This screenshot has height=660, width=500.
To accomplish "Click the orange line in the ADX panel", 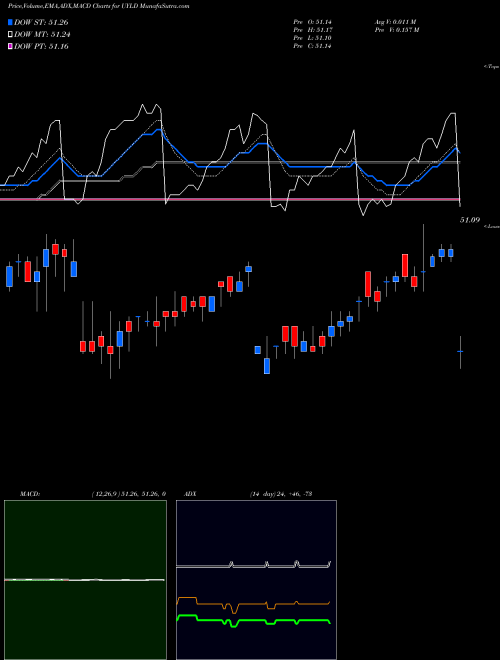I will click(253, 604).
